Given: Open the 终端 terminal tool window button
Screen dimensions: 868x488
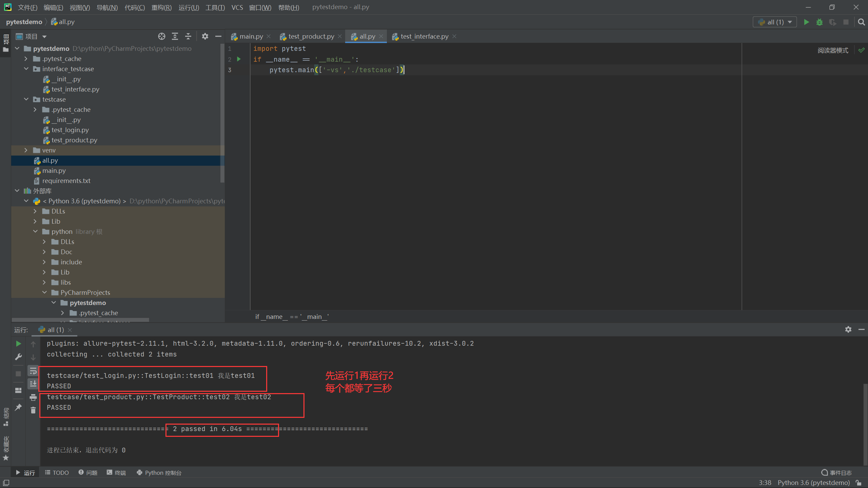Looking at the screenshot, I should coord(116,472).
